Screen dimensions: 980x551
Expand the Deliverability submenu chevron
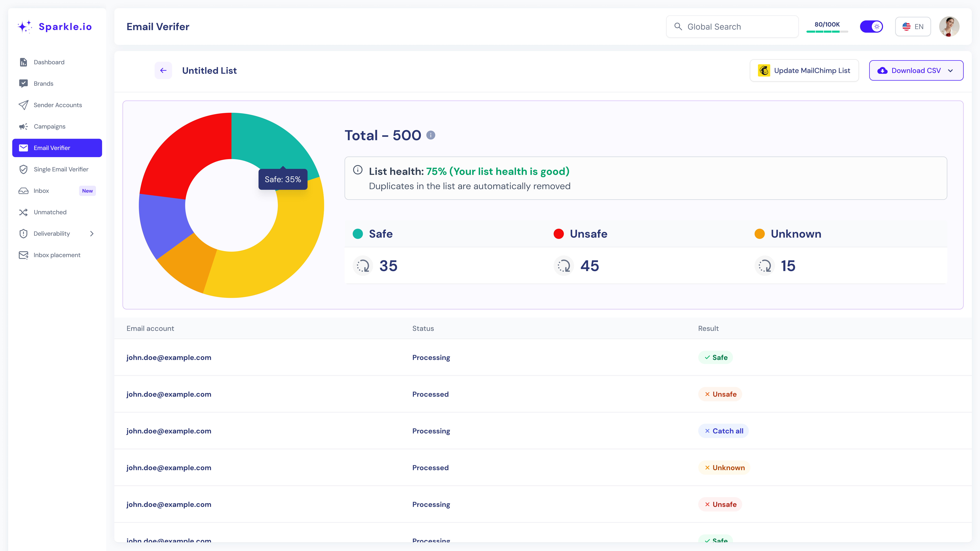[x=92, y=234]
